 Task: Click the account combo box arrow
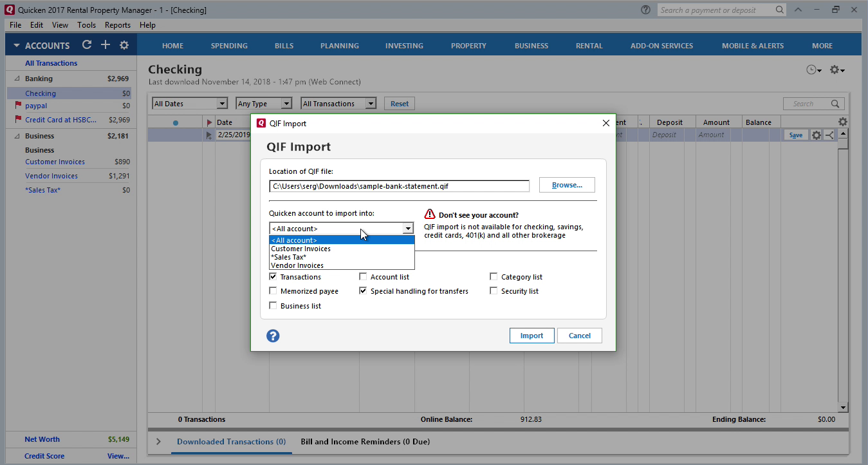pos(407,229)
